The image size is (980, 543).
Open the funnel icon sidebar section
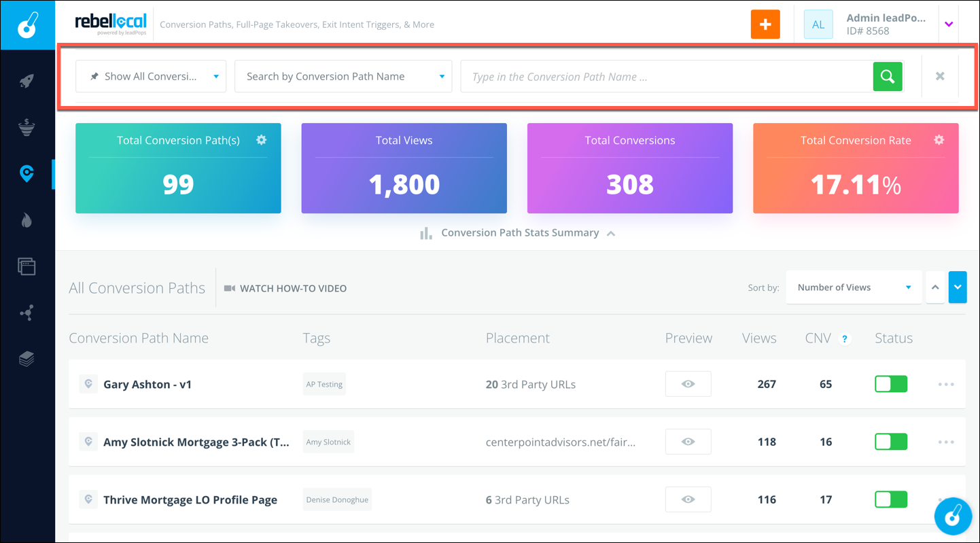27,128
